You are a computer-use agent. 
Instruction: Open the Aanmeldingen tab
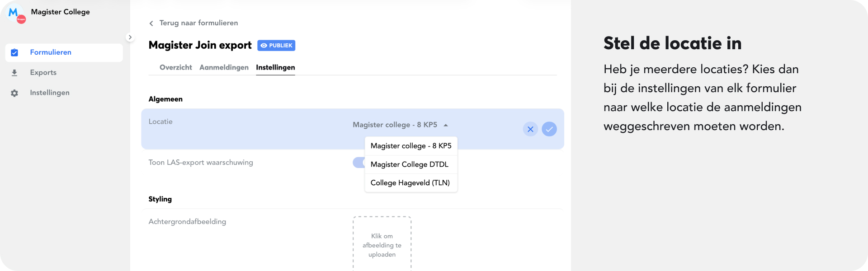[x=224, y=67]
